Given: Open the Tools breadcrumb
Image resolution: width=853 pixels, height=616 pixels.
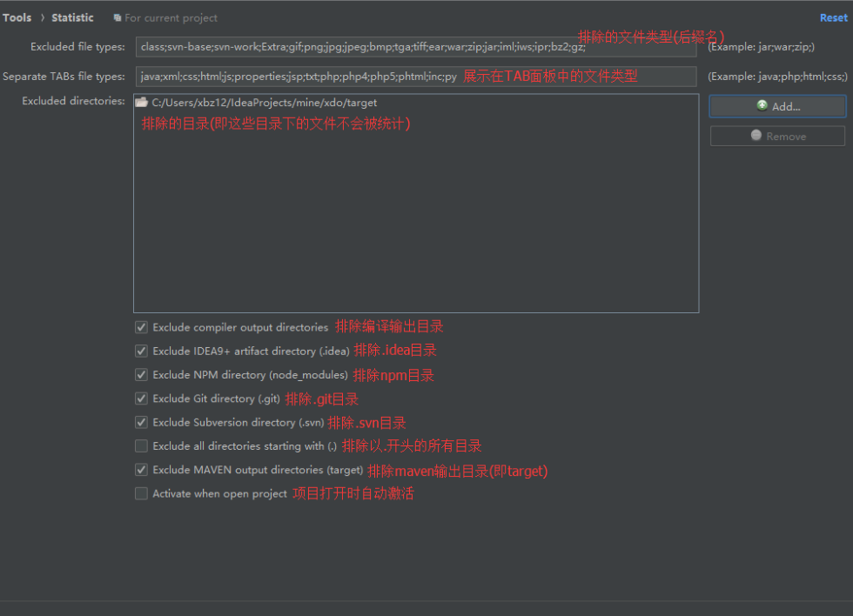Looking at the screenshot, I should click(x=17, y=18).
